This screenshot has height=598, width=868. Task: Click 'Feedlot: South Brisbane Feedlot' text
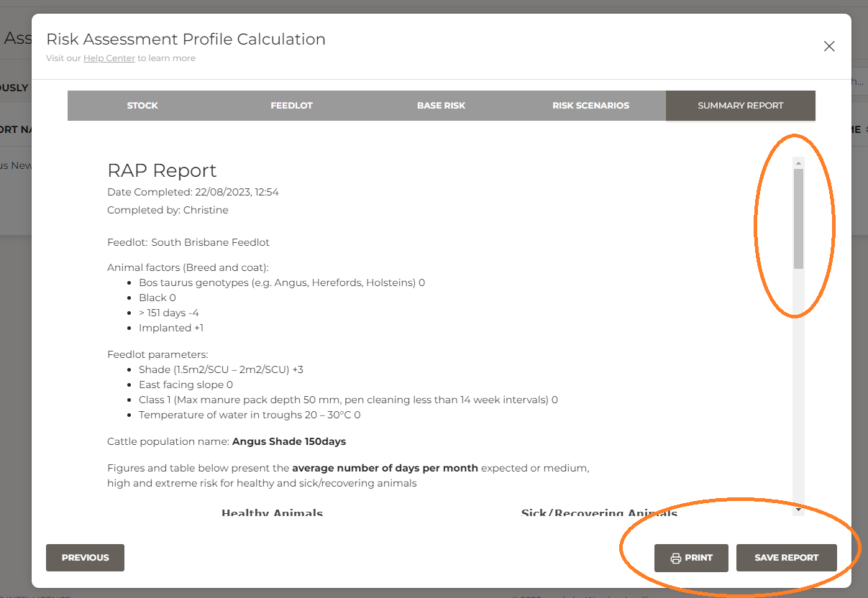(188, 242)
